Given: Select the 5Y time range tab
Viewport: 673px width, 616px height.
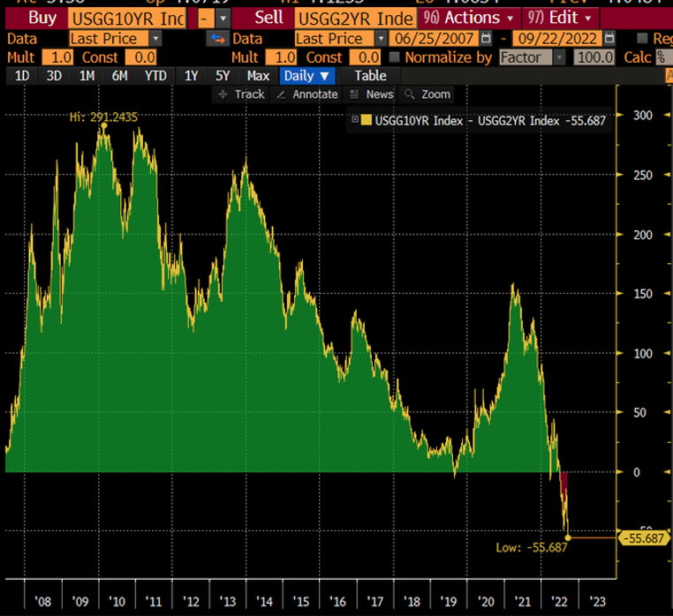Looking at the screenshot, I should [x=223, y=76].
